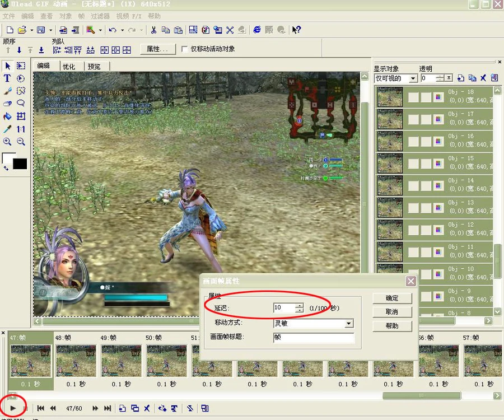The height and width of the screenshot is (420, 504).
Task: Set zoom to actual size 1:1
Action: click(21, 129)
